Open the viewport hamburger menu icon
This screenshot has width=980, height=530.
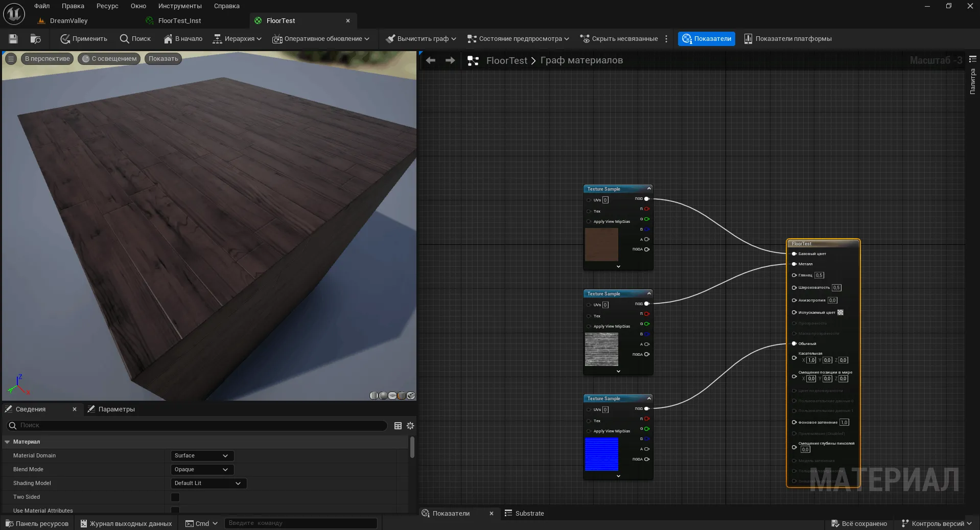[11, 59]
